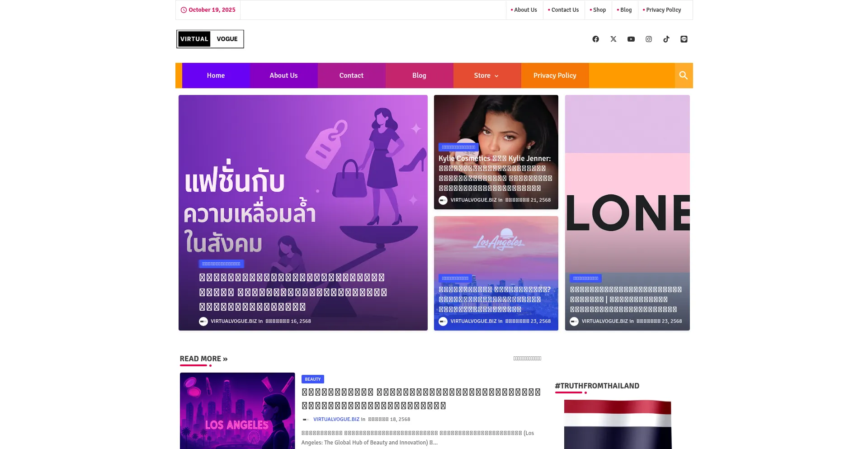Expand the Store dropdown menu
This screenshot has height=449, width=868.
tap(486, 76)
